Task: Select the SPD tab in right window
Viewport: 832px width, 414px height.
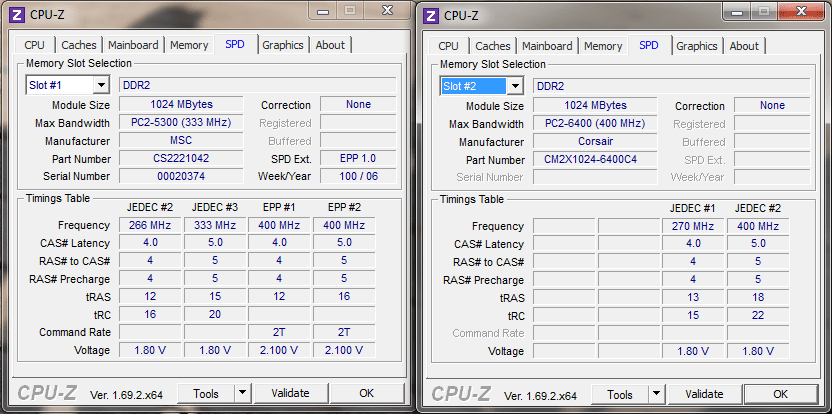Action: click(x=649, y=45)
